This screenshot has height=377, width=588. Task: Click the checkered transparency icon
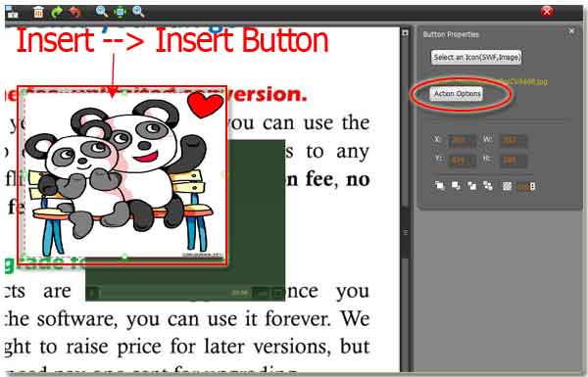tap(507, 186)
